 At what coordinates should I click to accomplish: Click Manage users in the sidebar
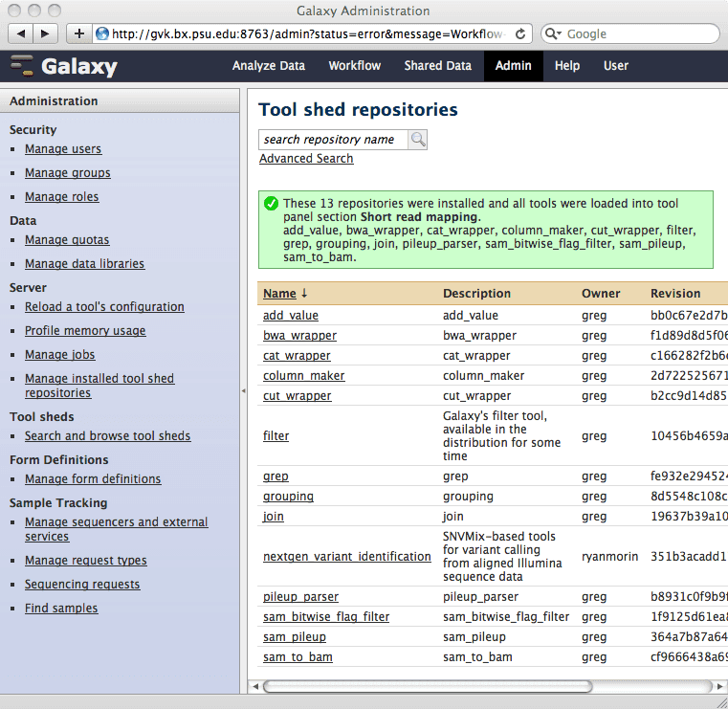(63, 149)
